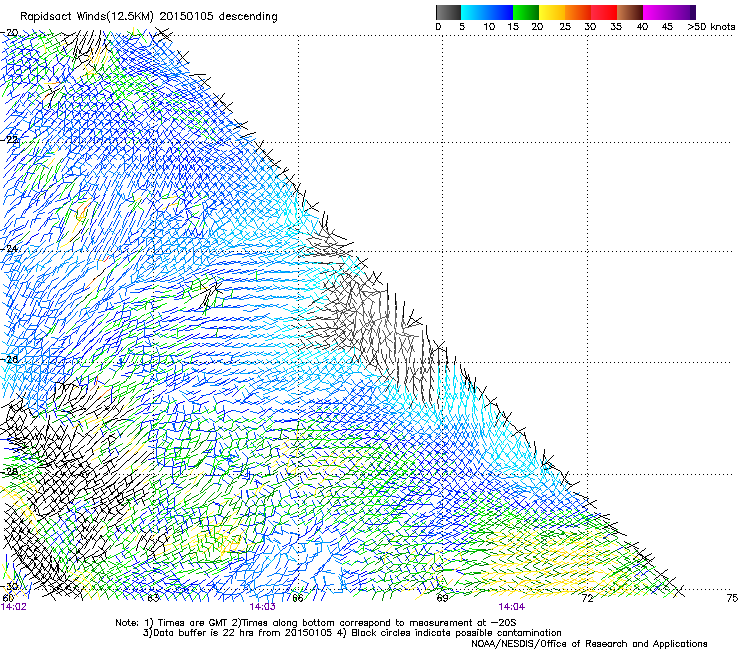Click the 'Data buffer is 22 hrs' note line
Viewport: 740px width, 650px height.
[x=352, y=633]
